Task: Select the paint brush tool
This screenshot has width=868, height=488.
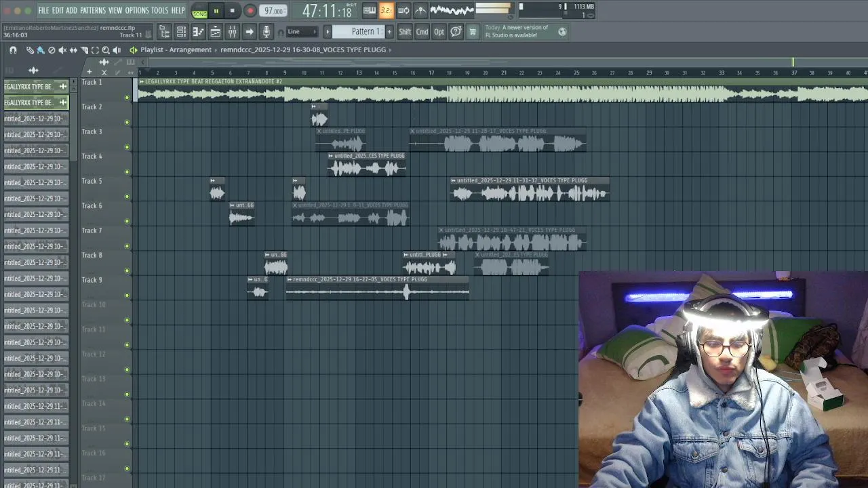Action: click(x=41, y=50)
